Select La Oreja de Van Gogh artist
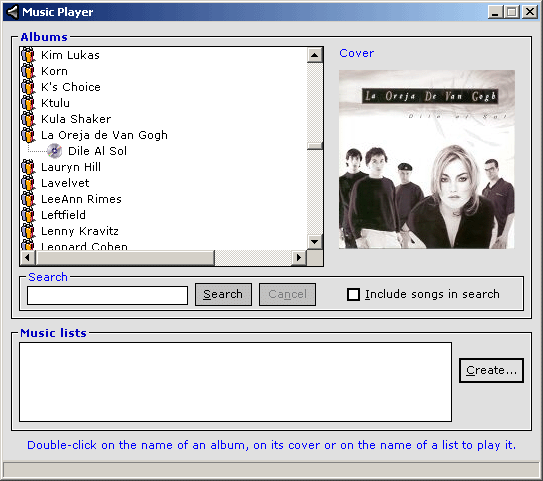Viewport: 543px width, 481px height. pos(104,135)
